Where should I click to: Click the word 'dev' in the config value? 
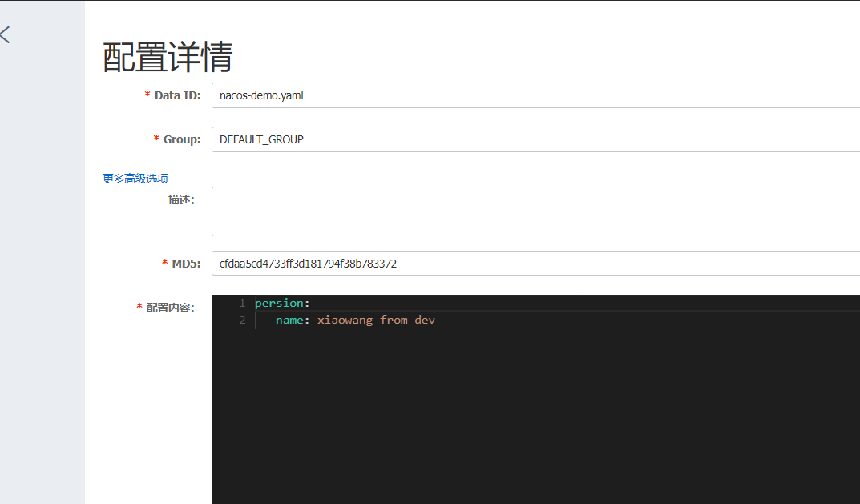click(425, 321)
